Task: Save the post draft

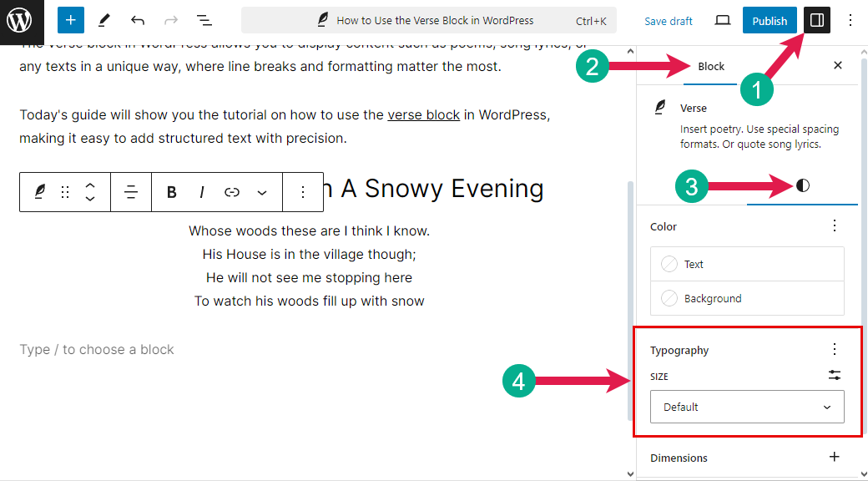Action: 668,20
